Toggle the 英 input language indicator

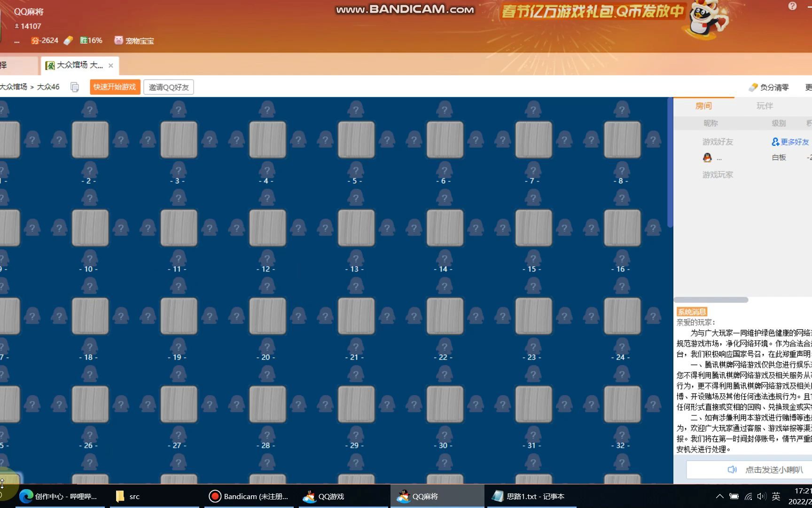coord(776,496)
